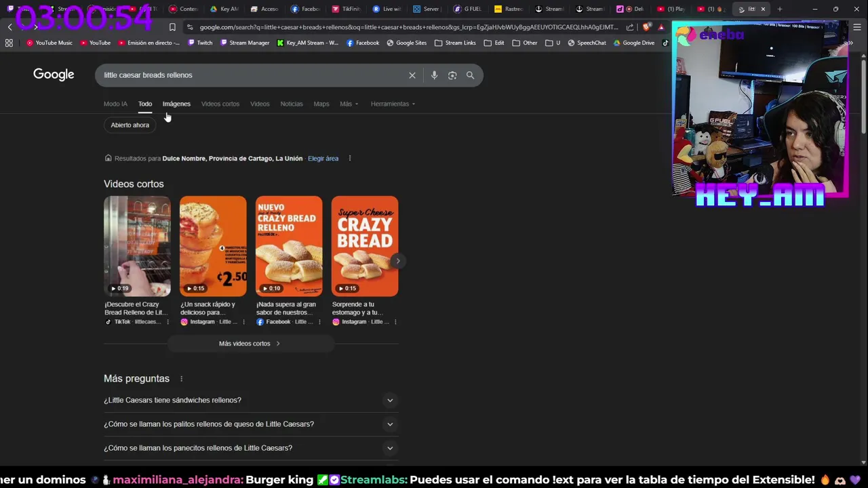Open the share icon in the address bar
Viewport: 868px width, 488px height.
click(630, 27)
